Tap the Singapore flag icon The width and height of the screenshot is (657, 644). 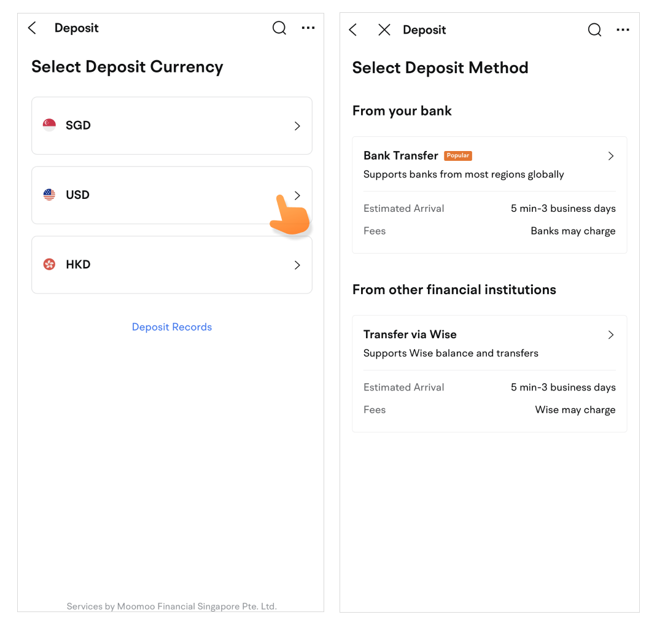[x=49, y=125]
